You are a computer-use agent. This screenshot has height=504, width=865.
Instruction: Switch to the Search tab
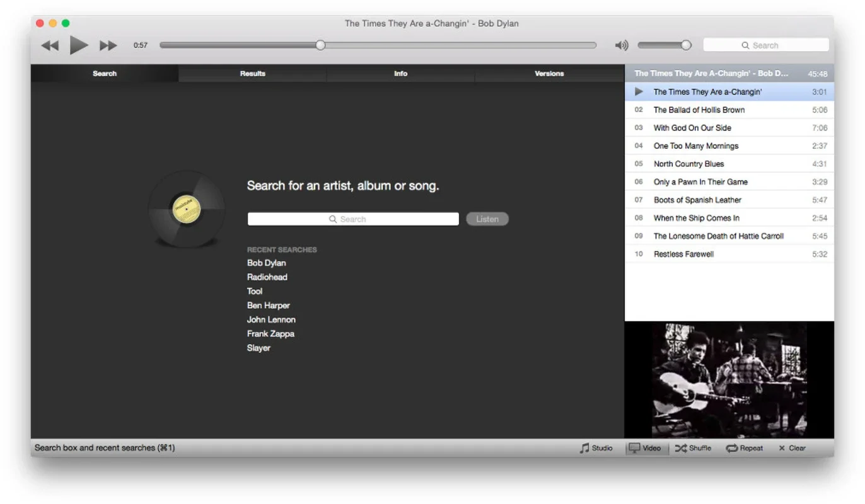tap(105, 74)
